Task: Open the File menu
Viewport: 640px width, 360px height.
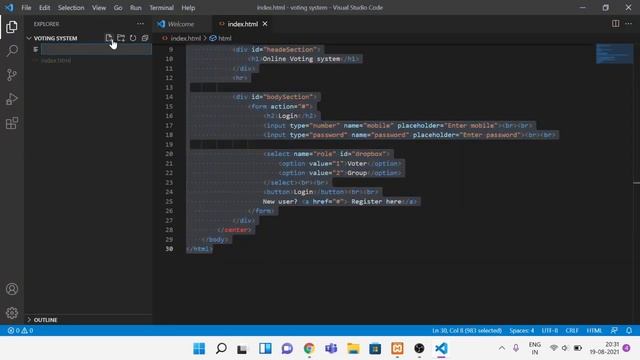Action: pos(26,8)
